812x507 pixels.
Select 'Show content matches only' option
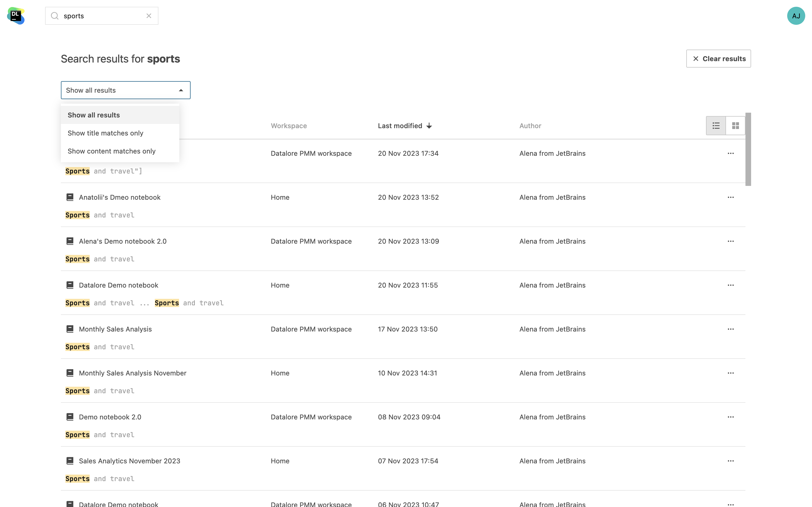112,151
